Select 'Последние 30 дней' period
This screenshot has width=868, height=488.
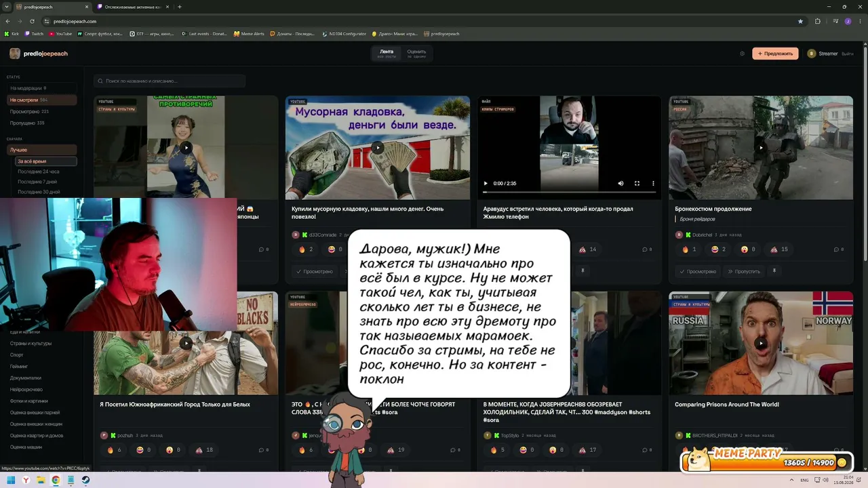[39, 192]
